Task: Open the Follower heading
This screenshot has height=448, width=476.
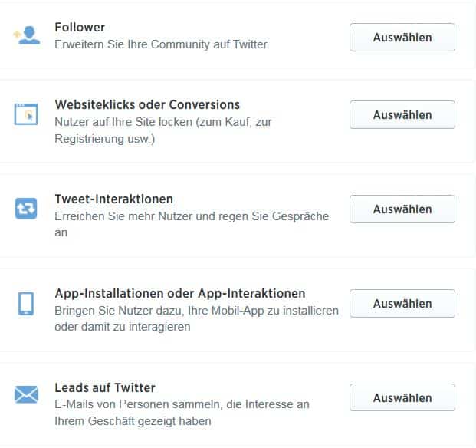Action: 80,28
